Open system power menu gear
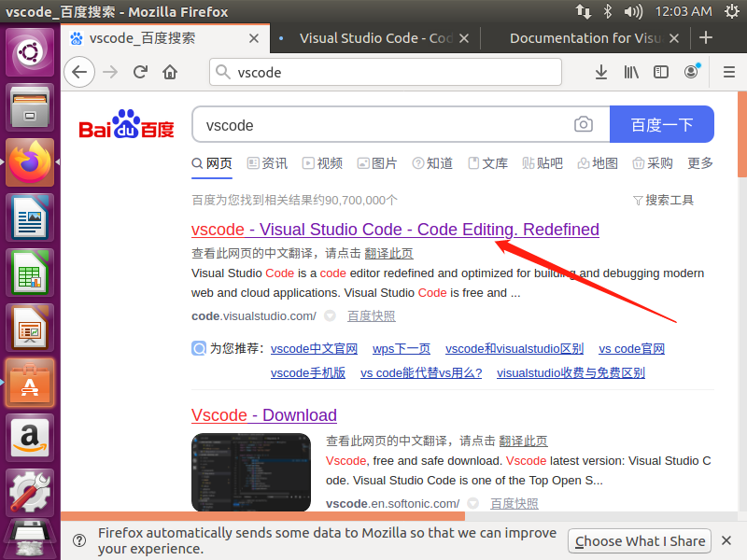This screenshot has height=560, width=747. click(x=732, y=11)
